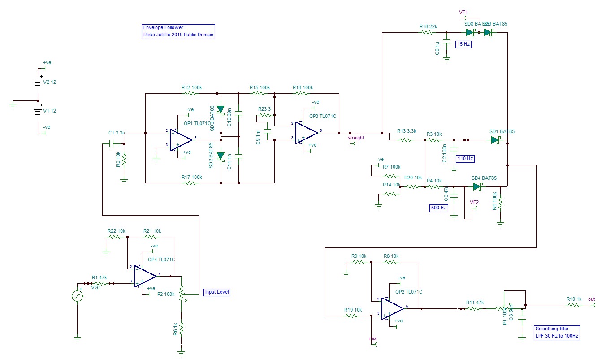This screenshot has height=364, width=606.
Task: Select the 15 Hz annotation label
Action: click(463, 44)
